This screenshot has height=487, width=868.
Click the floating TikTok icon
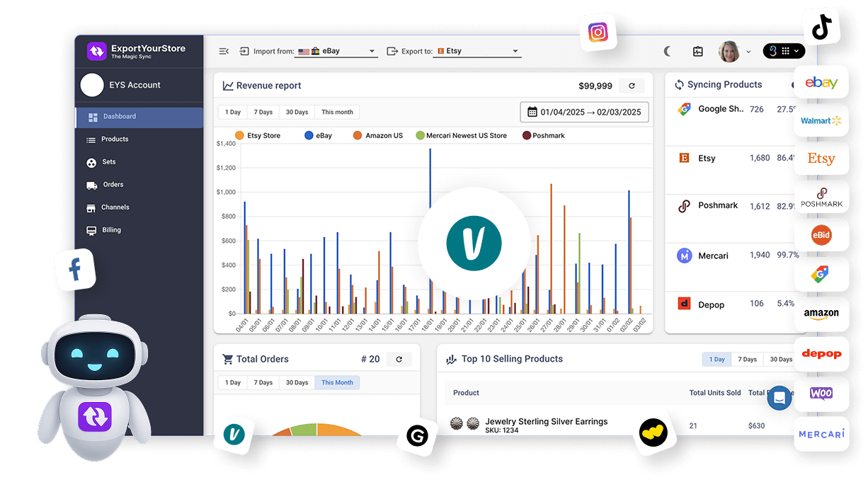pos(821,28)
